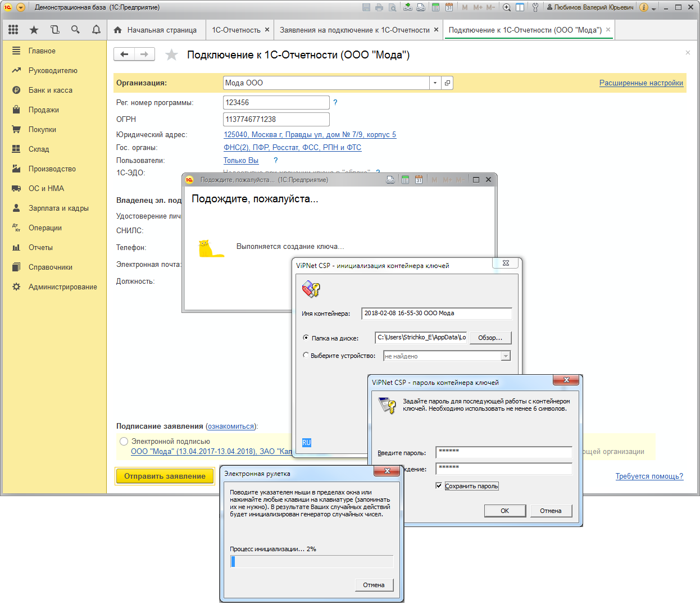Open the sections menu grid icon
Screen dimensions: 700x604
pyautogui.click(x=13, y=30)
